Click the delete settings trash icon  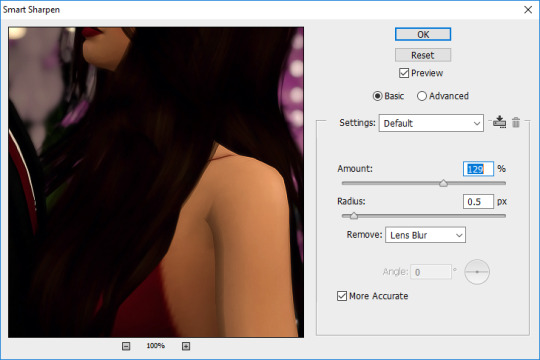click(x=516, y=122)
